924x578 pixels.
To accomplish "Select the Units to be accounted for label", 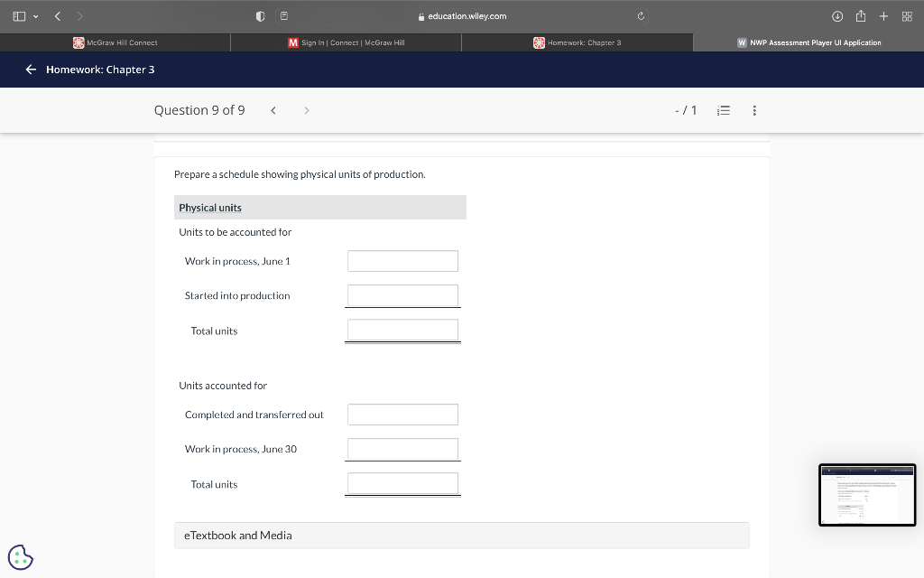I will click(x=236, y=232).
